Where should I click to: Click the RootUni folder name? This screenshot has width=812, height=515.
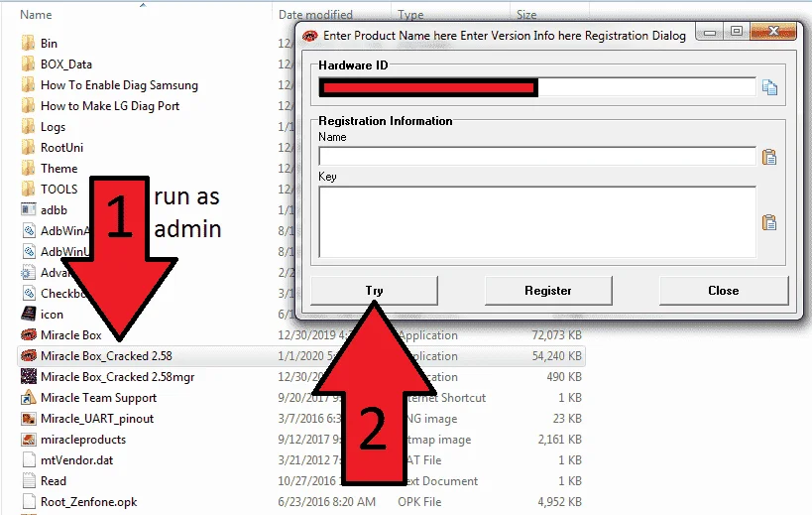pos(61,147)
